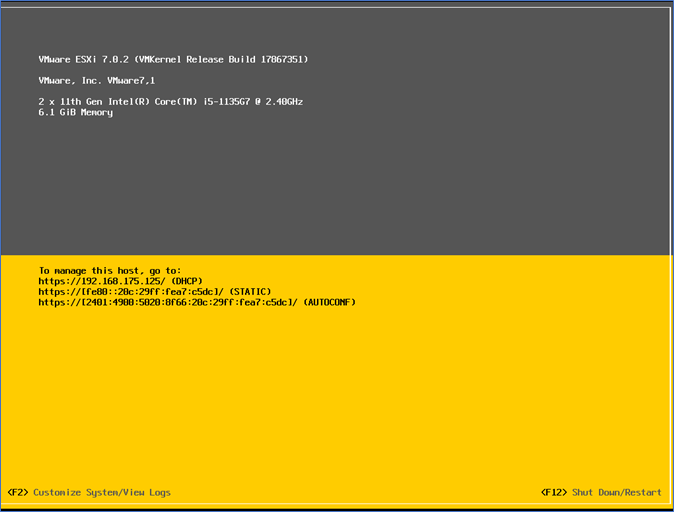Image resolution: width=674 pixels, height=512 pixels.
Task: Click the fe80 STATIC IPv6 management URL
Action: click(131, 292)
